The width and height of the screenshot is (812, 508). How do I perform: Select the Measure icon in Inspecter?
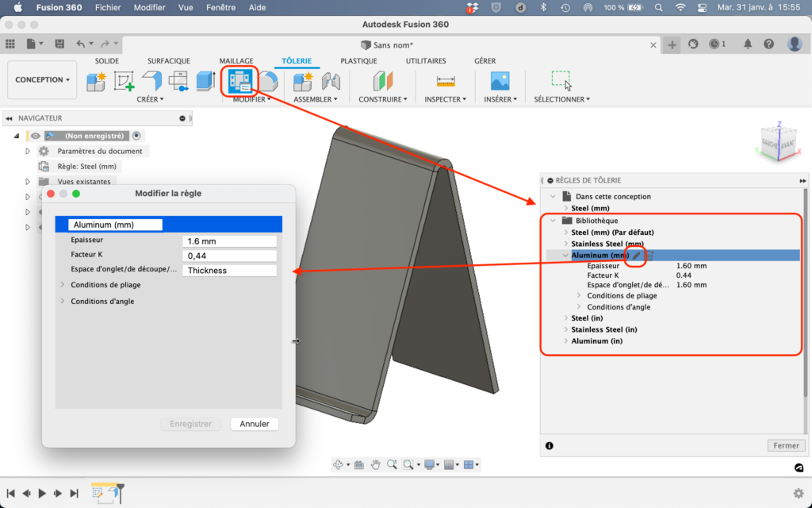pos(446,82)
